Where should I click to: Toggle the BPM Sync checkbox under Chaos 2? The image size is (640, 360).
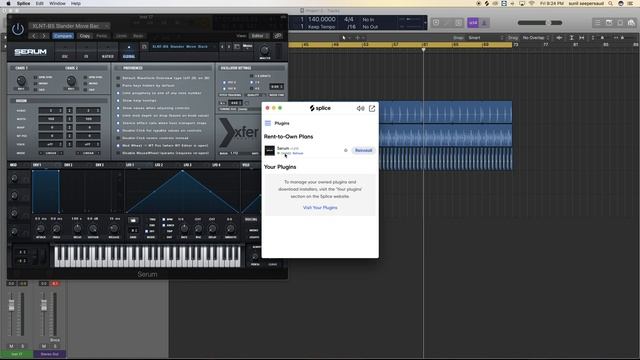(85, 77)
